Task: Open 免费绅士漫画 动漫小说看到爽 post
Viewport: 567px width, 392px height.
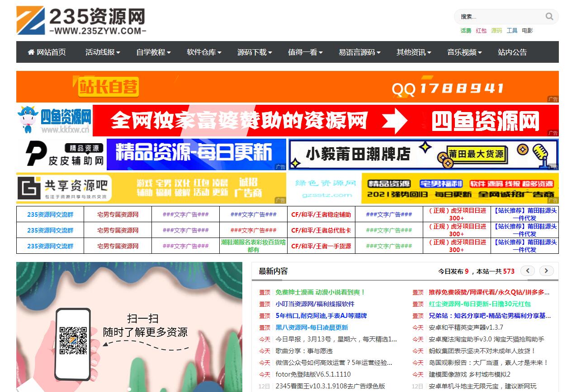Action: click(x=320, y=292)
